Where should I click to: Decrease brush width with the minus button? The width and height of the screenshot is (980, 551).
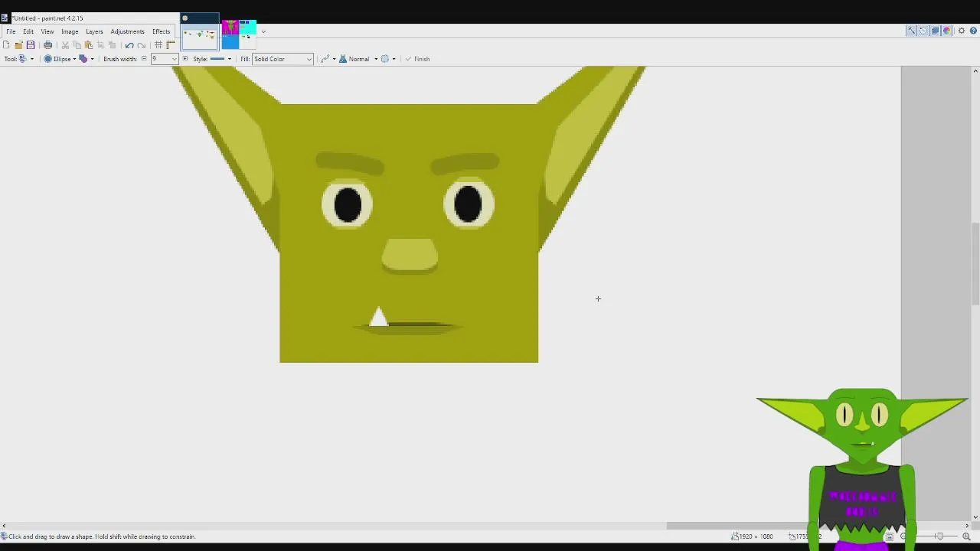[x=144, y=58]
